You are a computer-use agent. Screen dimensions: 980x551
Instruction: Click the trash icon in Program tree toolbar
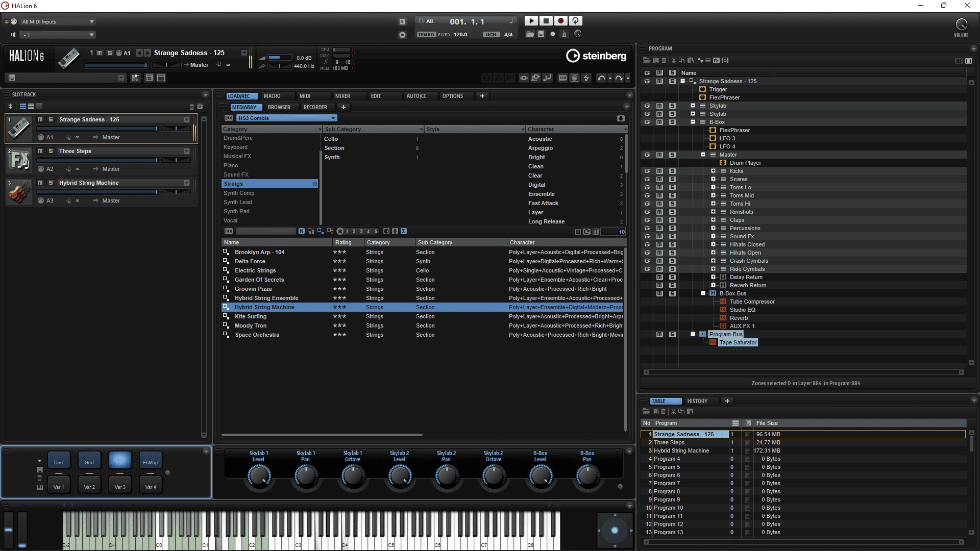(x=664, y=61)
